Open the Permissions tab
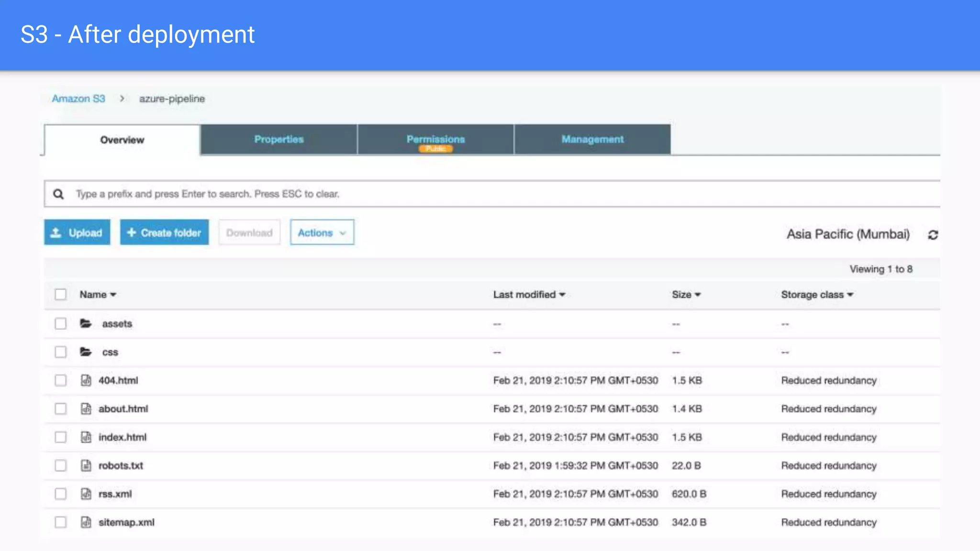This screenshot has height=551, width=980. 435,140
